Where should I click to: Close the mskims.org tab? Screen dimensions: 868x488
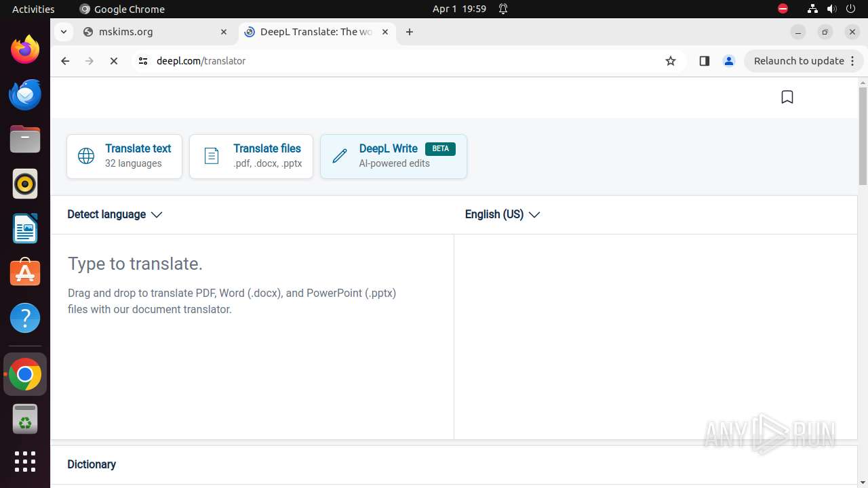click(224, 32)
